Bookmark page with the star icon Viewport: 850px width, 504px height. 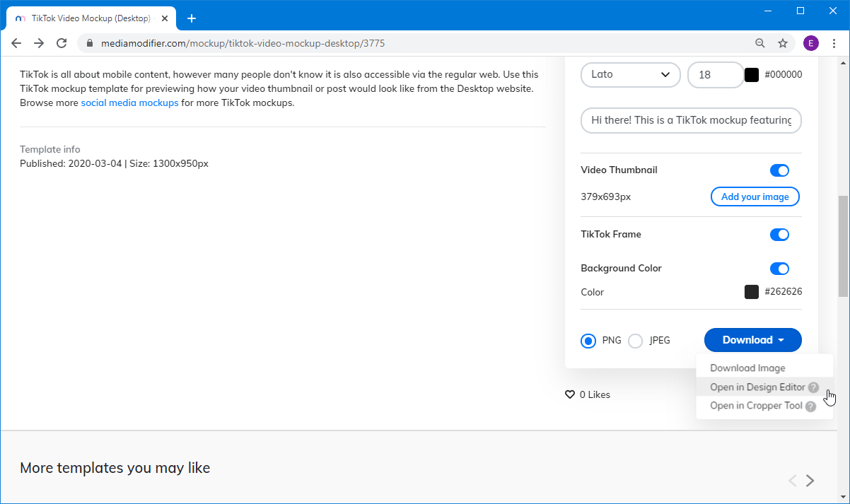tap(783, 43)
